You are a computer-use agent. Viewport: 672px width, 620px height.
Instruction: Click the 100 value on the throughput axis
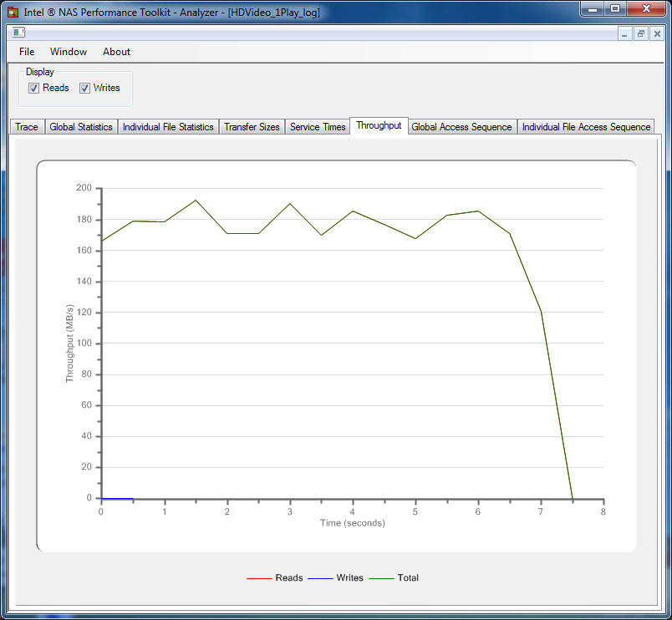point(84,343)
